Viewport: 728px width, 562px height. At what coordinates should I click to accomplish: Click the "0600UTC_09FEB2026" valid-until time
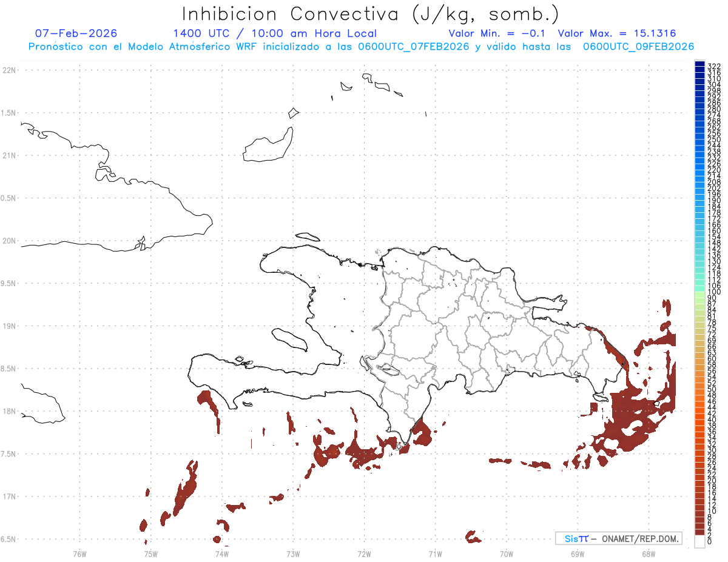[638, 47]
